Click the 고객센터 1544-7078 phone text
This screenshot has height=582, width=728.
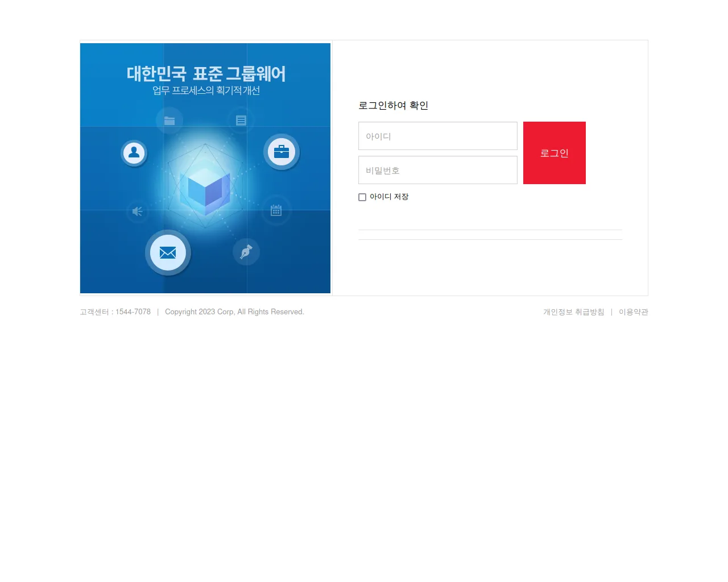coord(115,312)
